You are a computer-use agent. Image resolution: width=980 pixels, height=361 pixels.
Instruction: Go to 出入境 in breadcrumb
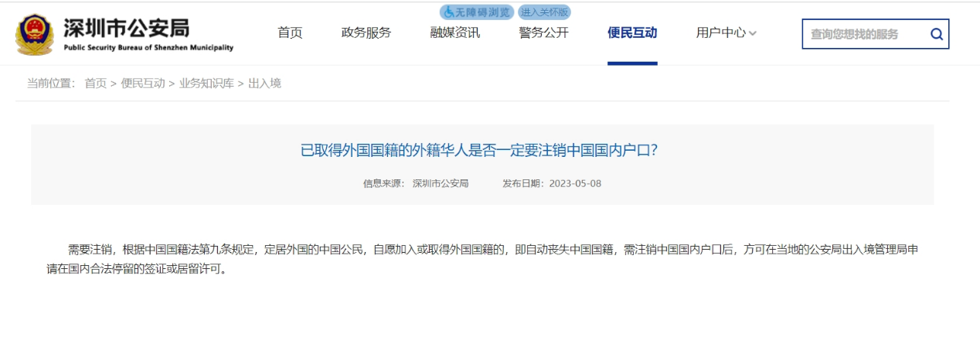point(264,83)
